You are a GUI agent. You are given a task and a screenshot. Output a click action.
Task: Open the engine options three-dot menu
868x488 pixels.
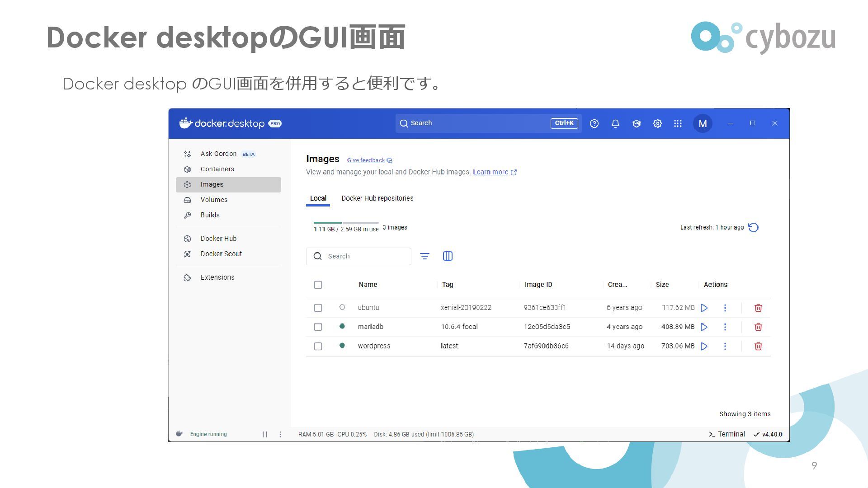tap(280, 434)
